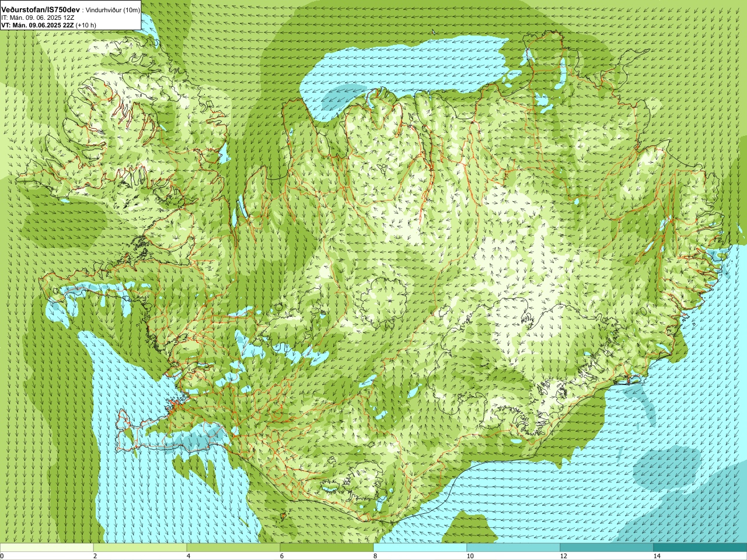Click the legend scale value '2'

pos(95,556)
